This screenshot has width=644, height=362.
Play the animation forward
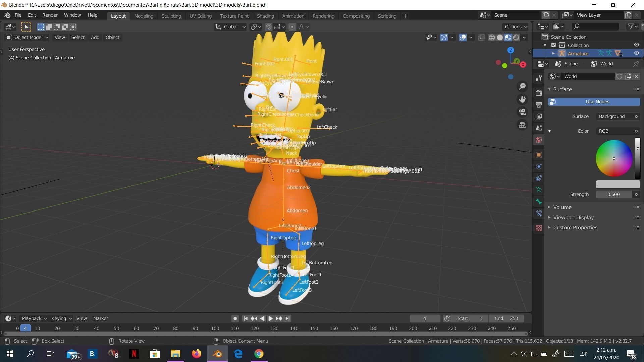(270, 318)
